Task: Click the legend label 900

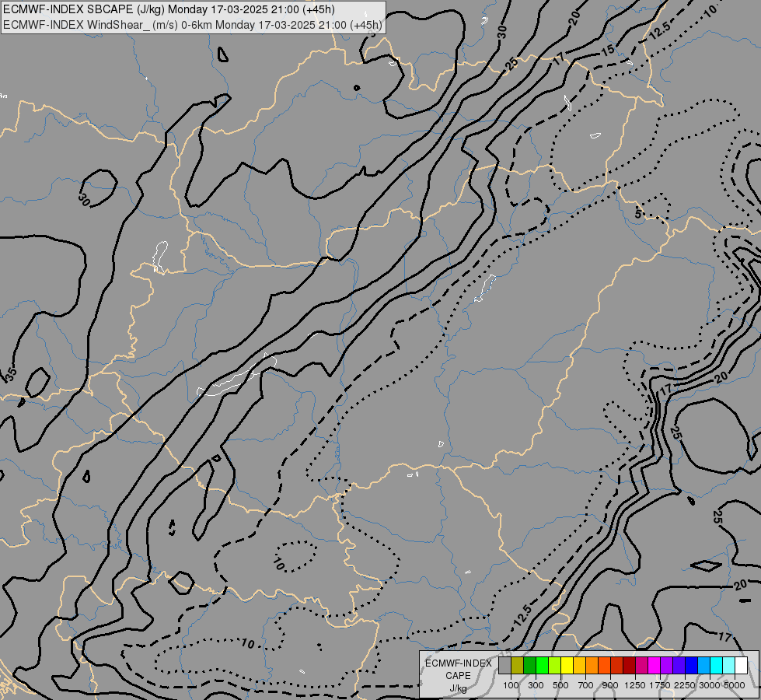Action: (x=610, y=685)
